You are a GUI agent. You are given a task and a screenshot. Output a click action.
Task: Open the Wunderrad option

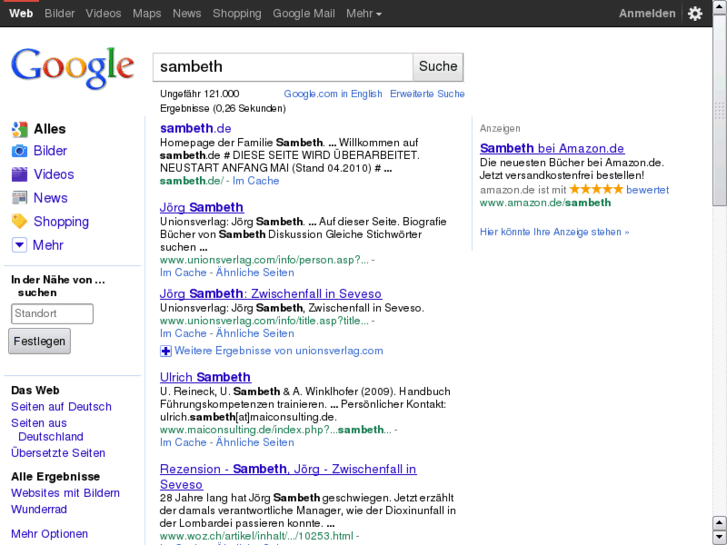(39, 509)
